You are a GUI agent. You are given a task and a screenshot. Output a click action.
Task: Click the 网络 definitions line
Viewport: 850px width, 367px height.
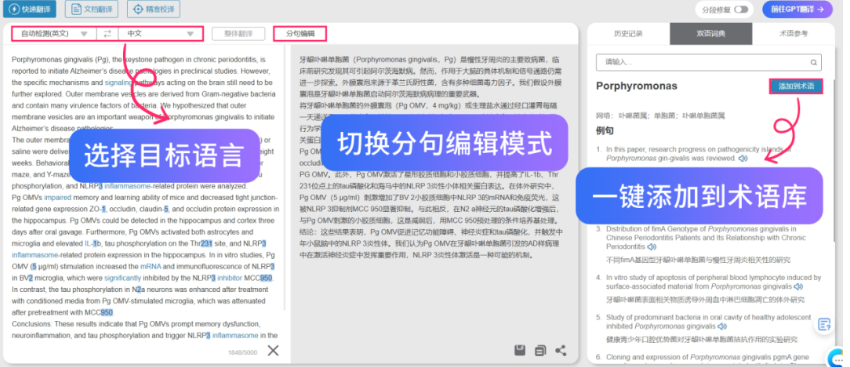click(x=660, y=116)
